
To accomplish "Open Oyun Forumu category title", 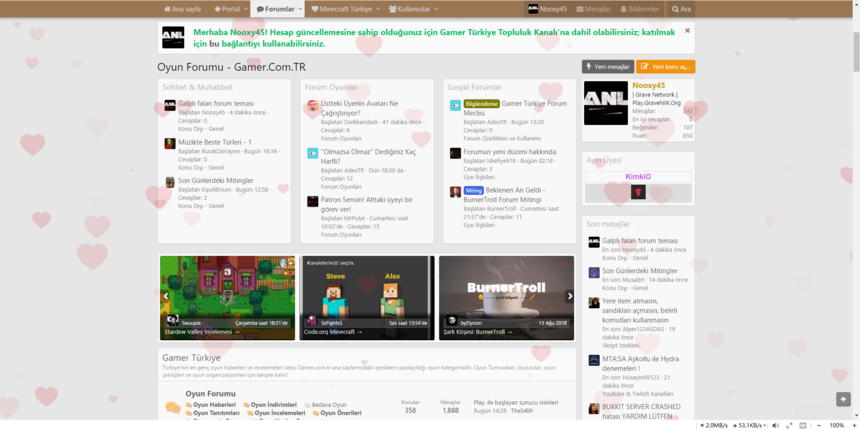I will 210,394.
